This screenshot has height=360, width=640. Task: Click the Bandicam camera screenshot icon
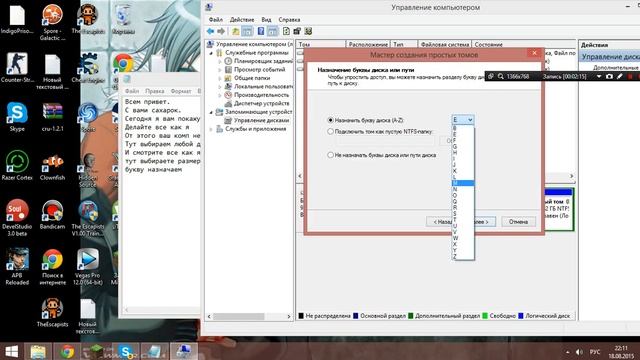coord(609,76)
